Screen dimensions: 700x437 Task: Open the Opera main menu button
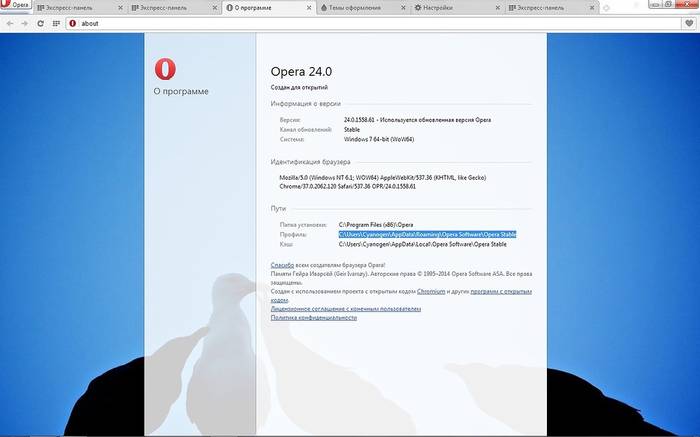click(14, 6)
